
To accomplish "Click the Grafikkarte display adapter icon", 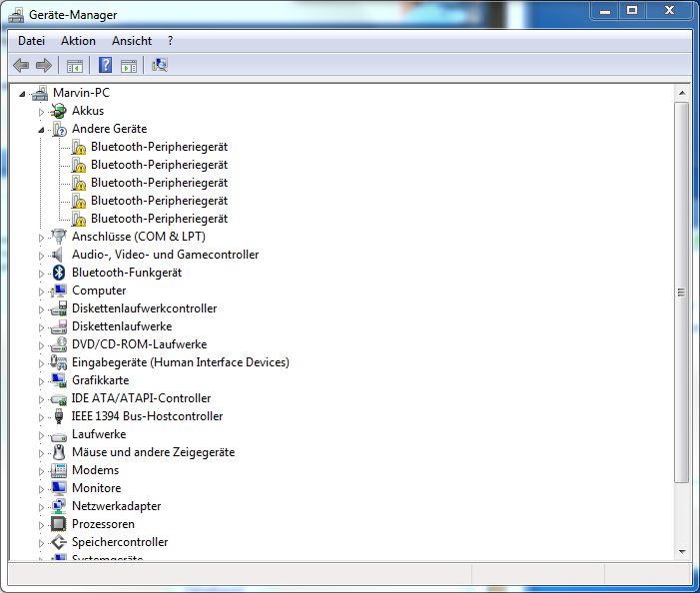I will tap(59, 380).
